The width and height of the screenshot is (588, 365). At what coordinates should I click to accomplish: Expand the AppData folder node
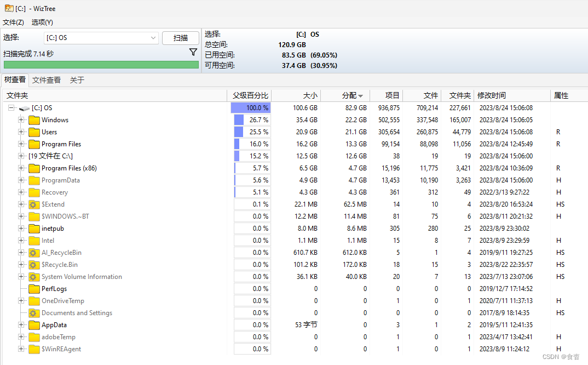point(21,325)
